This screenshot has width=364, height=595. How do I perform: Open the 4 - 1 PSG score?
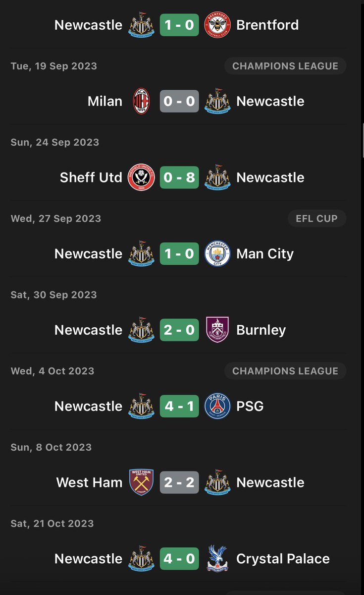click(x=179, y=407)
